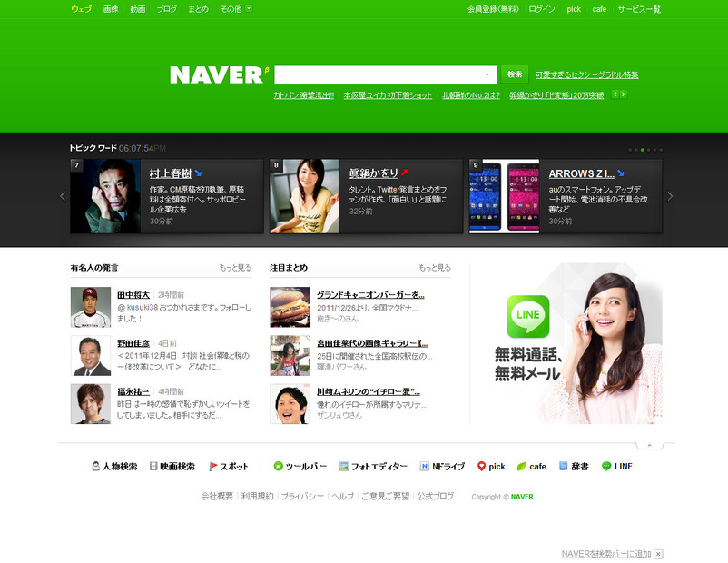Image resolution: width=728 pixels, height=563 pixels.
Task: Click the 検索 search button
Action: pos(515,74)
